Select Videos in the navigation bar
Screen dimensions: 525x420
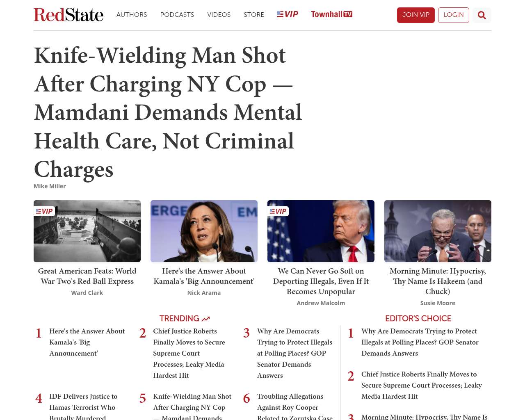coord(219,15)
